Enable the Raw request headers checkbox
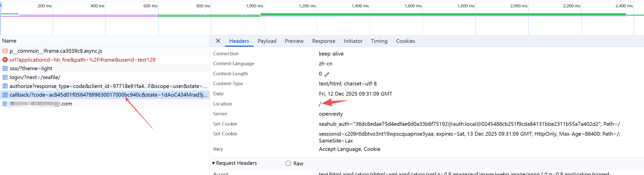Viewport: 644px width, 175px height. tap(288, 163)
